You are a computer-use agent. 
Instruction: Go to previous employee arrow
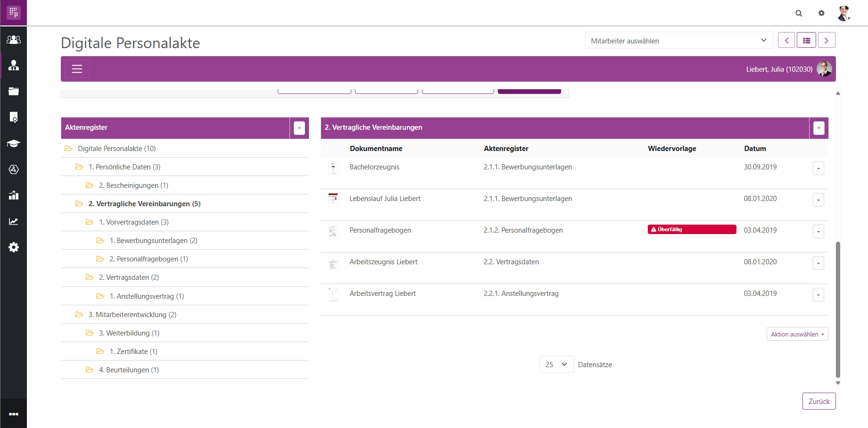click(786, 41)
